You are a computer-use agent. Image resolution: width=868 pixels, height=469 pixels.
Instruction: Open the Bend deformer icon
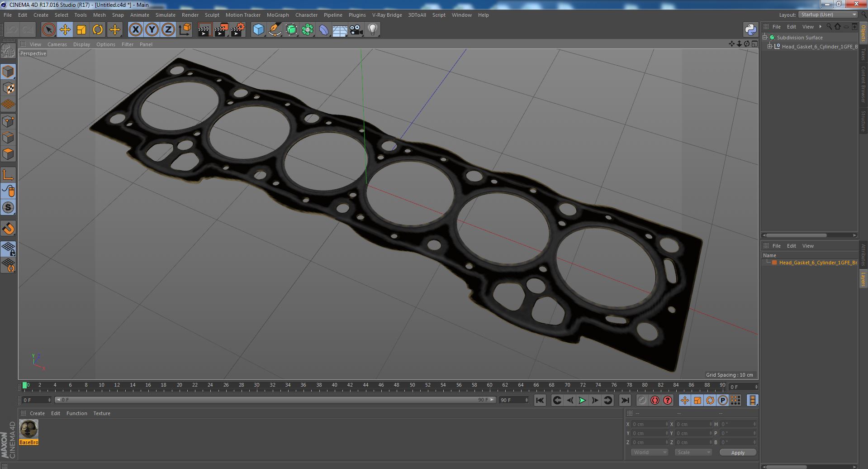coord(324,30)
